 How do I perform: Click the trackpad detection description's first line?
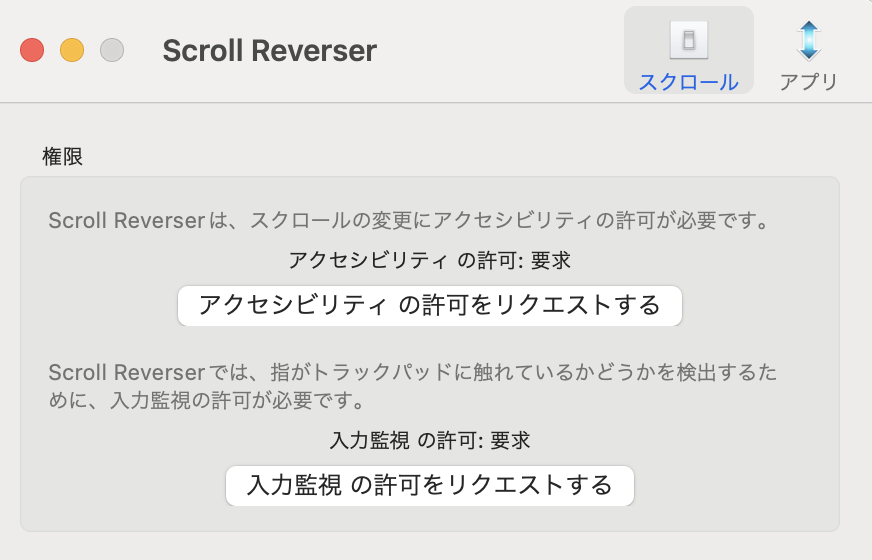click(412, 374)
